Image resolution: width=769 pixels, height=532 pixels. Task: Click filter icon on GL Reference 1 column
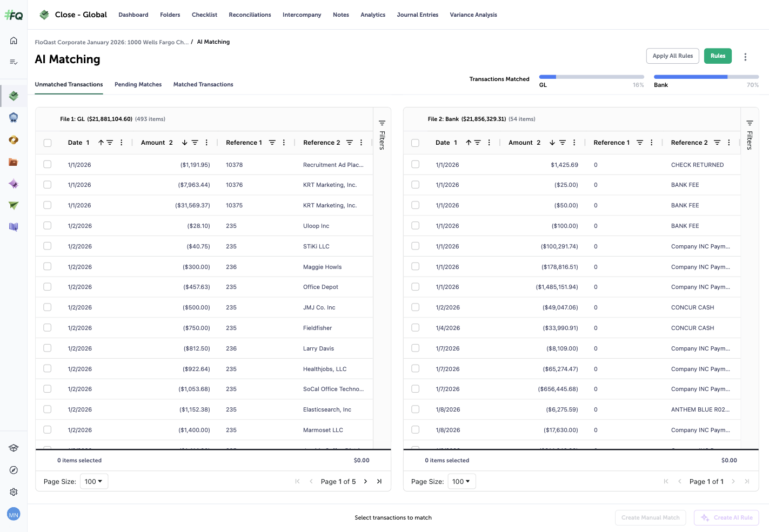click(x=272, y=143)
